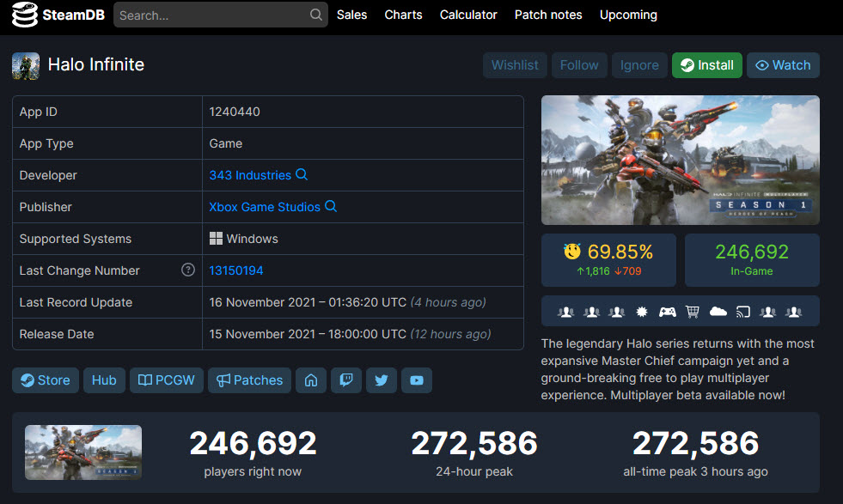
Task: Click the Halo Infinite page title
Action: (x=95, y=64)
